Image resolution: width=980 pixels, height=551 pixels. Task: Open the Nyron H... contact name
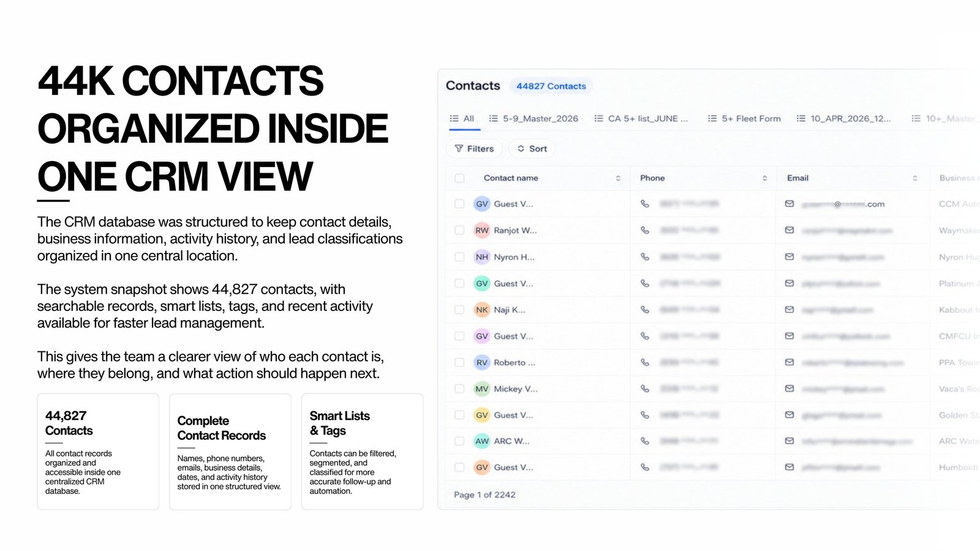click(x=514, y=257)
